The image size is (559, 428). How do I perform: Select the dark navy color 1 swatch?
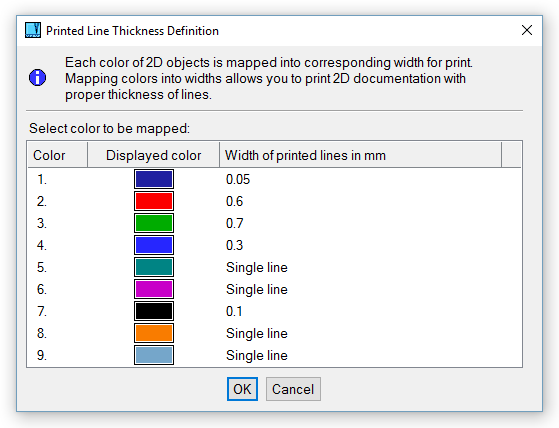[154, 179]
